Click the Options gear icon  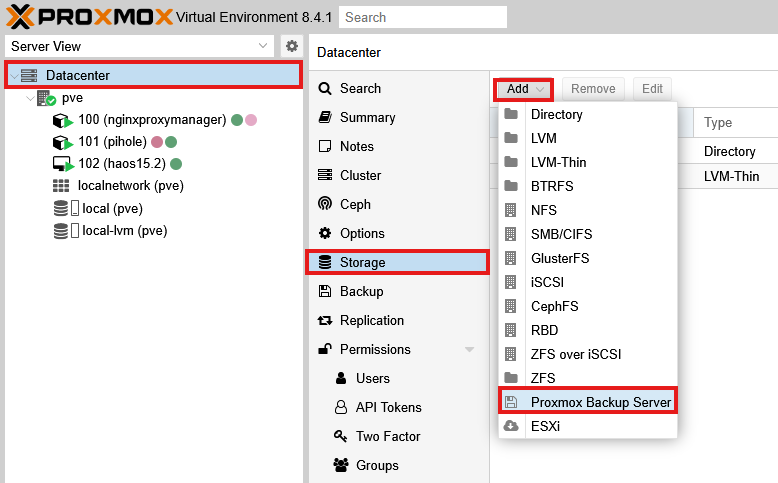point(325,233)
